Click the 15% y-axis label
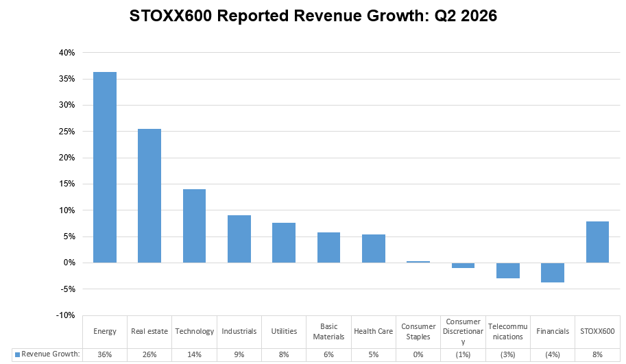Viewport: 626px width, 364px height. [67, 184]
